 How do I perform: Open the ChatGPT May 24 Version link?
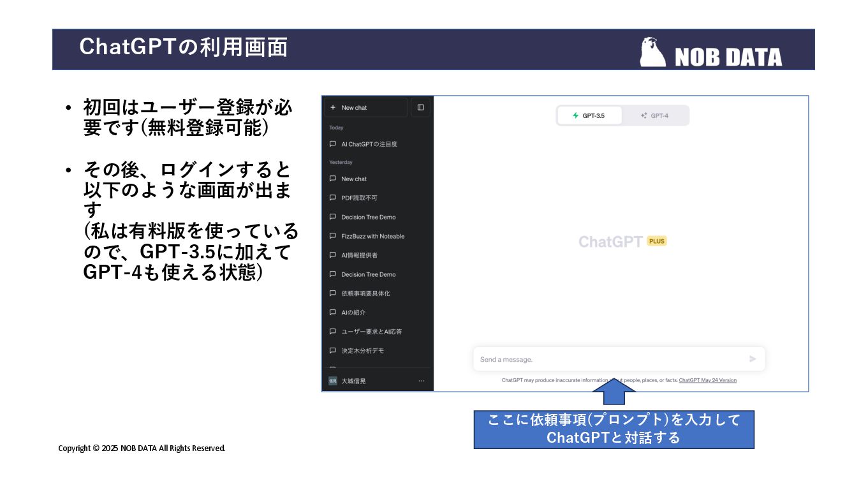tap(707, 380)
